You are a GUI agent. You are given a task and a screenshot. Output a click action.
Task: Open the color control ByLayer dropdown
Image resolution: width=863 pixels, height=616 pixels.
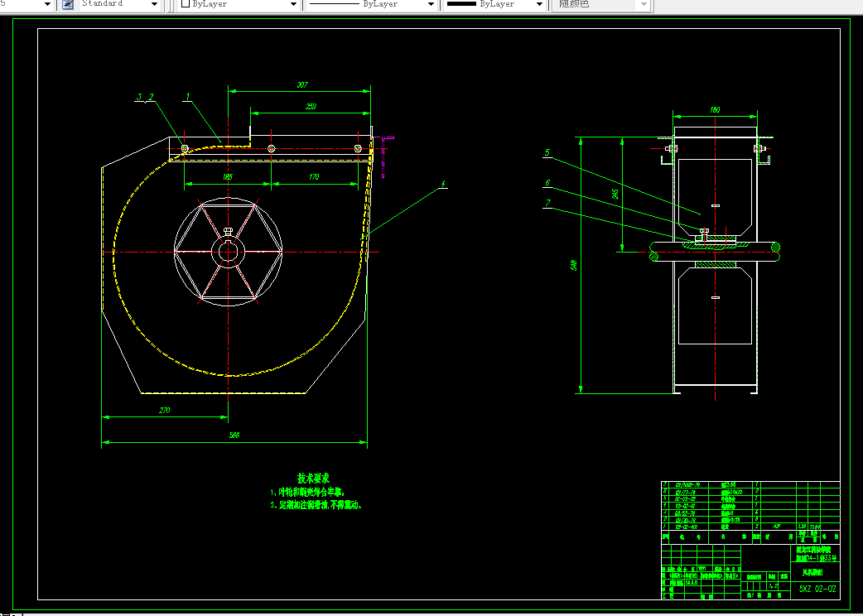pyautogui.click(x=239, y=4)
